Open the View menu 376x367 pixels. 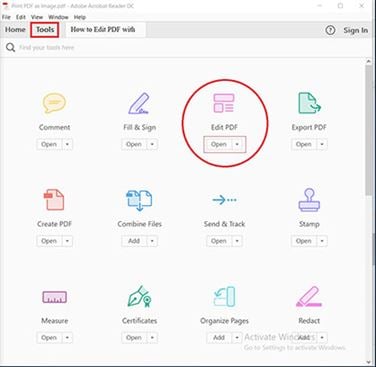click(37, 17)
